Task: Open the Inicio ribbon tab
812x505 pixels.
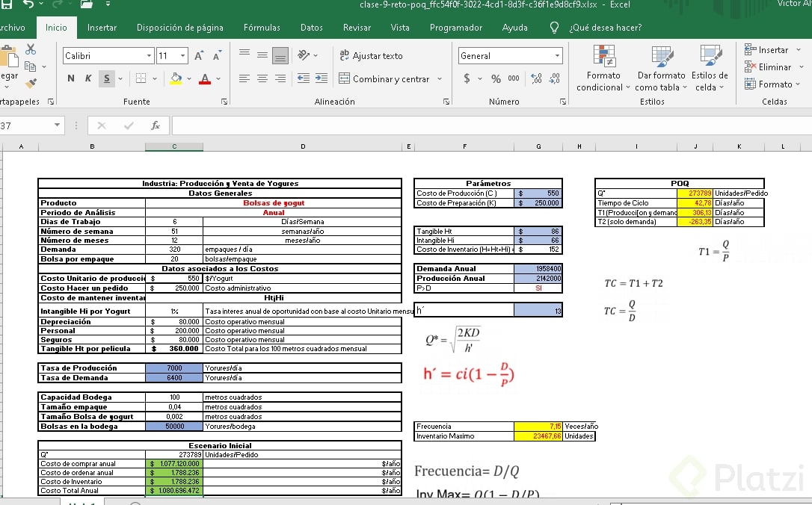Action: 56,28
